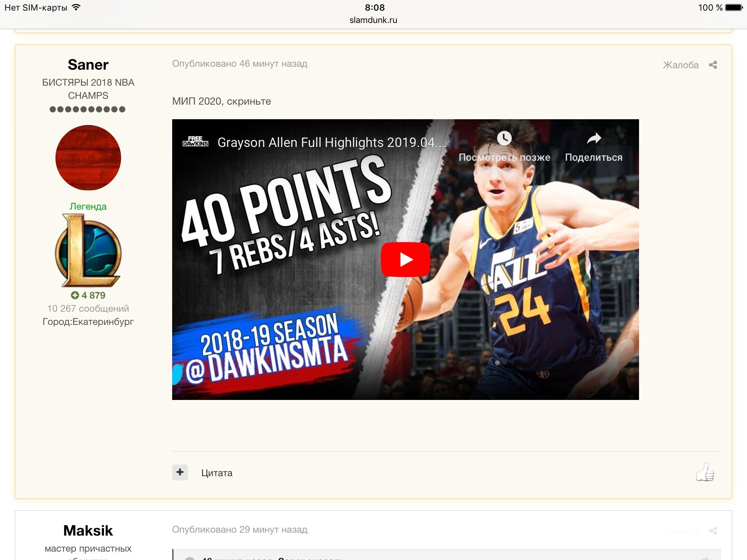
Task: Report Saner's post via Жалоба
Action: pyautogui.click(x=681, y=65)
